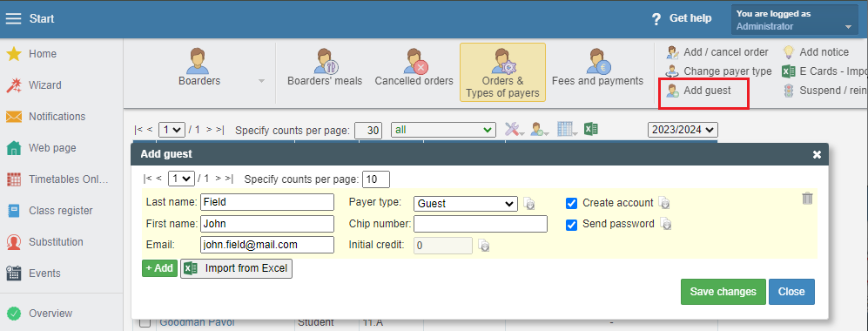Uncheck the Create account checkbox
The width and height of the screenshot is (868, 331).
tap(572, 203)
